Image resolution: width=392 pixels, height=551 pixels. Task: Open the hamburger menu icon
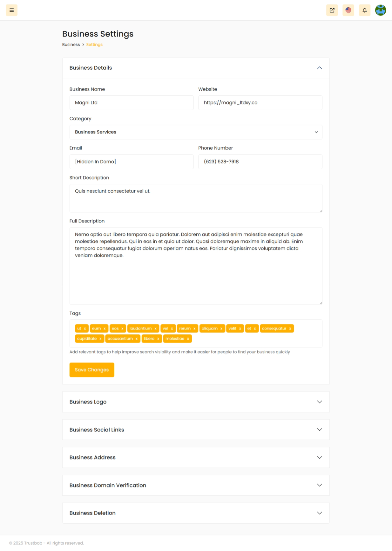[11, 10]
